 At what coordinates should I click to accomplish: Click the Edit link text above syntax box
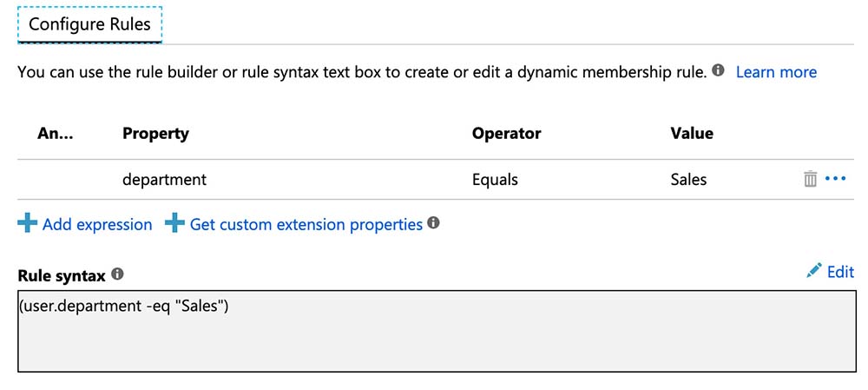pyautogui.click(x=840, y=272)
